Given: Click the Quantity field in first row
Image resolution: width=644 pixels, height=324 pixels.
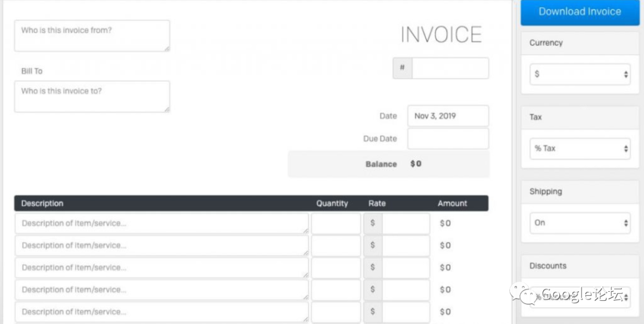Looking at the screenshot, I should pyautogui.click(x=336, y=224).
